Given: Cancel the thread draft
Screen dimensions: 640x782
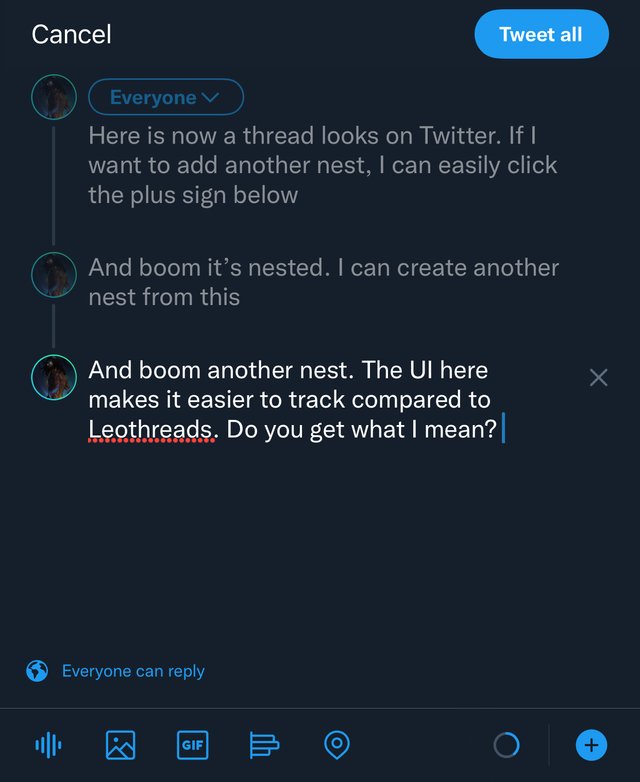Looking at the screenshot, I should (71, 34).
